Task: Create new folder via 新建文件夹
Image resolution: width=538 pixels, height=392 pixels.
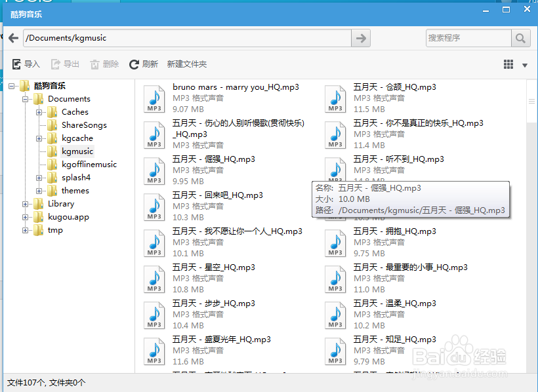Action: click(187, 64)
